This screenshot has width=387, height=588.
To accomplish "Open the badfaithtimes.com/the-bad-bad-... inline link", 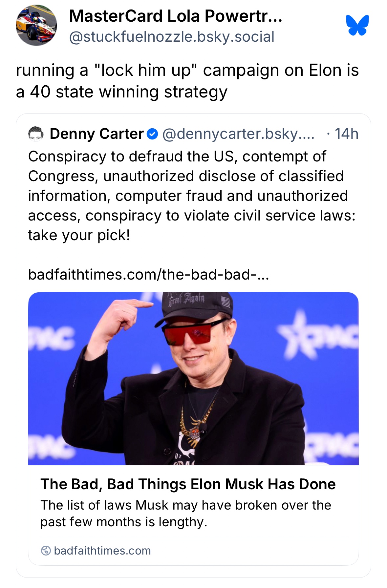I will (148, 274).
